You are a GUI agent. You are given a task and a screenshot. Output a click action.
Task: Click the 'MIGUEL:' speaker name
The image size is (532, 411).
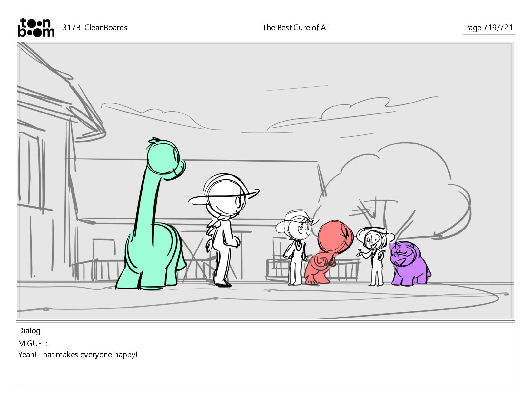point(33,344)
